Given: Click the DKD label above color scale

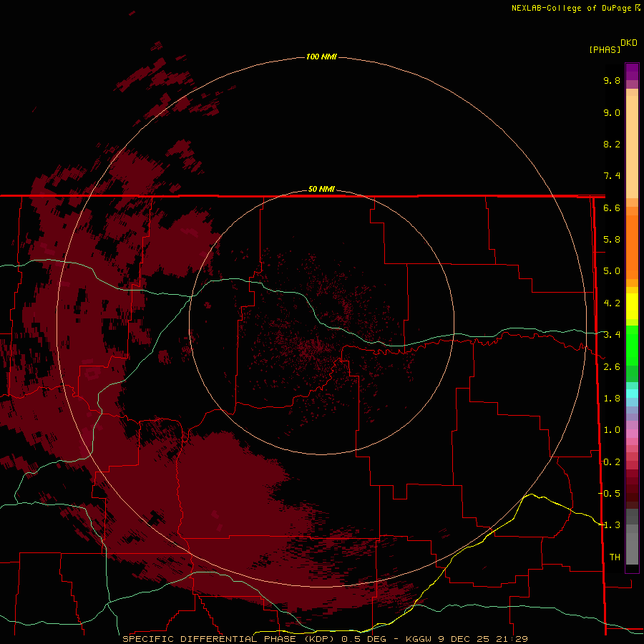Looking at the screenshot, I should 628,43.
